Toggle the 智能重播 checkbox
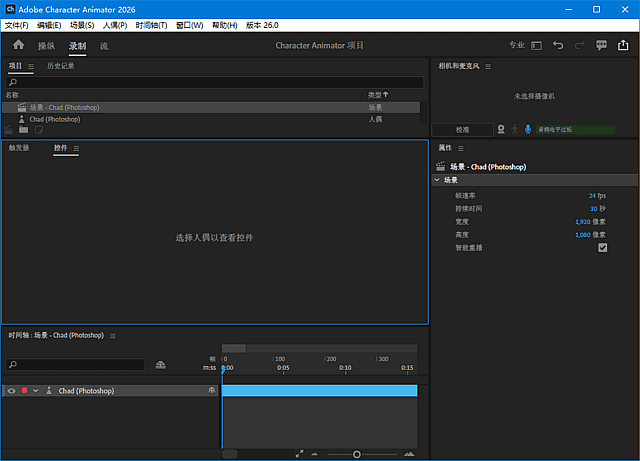Image resolution: width=640 pixels, height=461 pixels. pyautogui.click(x=602, y=247)
